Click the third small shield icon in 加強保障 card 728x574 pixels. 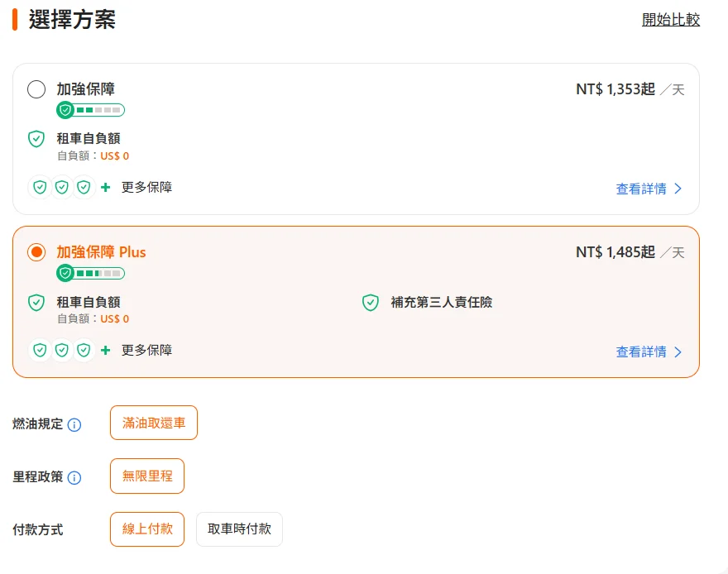click(x=84, y=187)
